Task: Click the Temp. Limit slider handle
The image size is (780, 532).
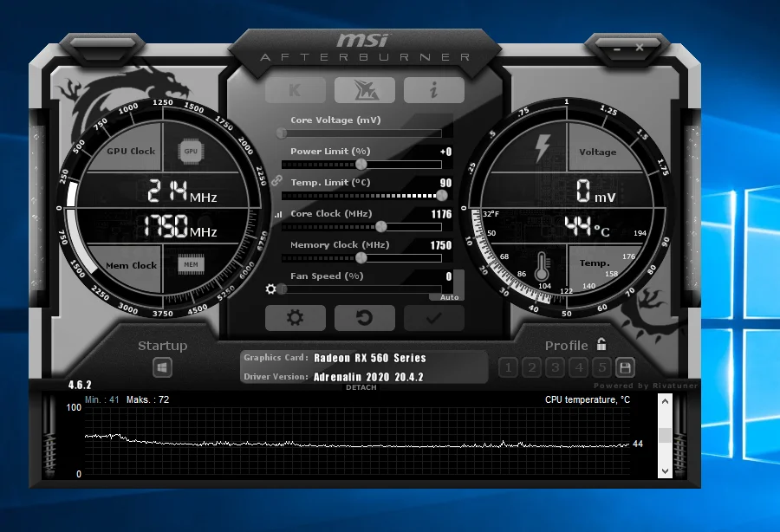Action: tap(442, 196)
